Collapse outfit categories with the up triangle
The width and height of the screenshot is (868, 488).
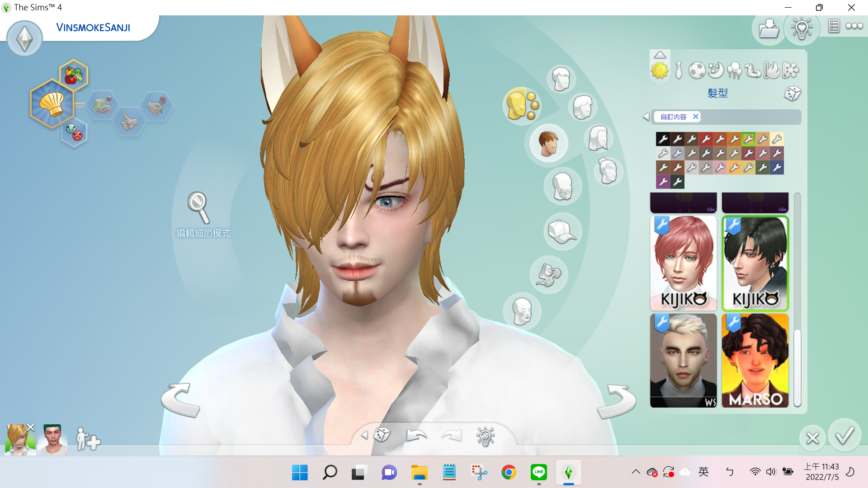pyautogui.click(x=660, y=55)
